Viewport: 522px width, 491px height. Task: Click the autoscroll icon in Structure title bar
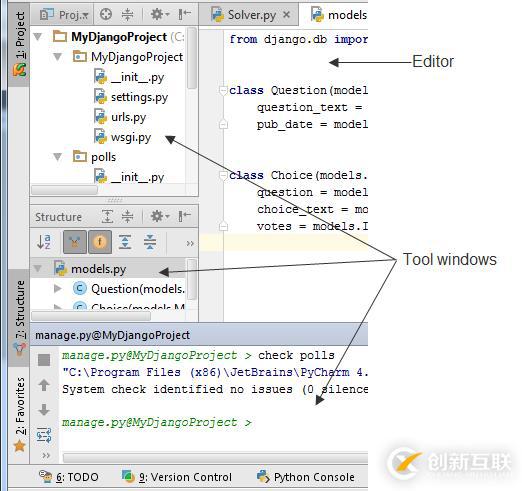(x=107, y=217)
